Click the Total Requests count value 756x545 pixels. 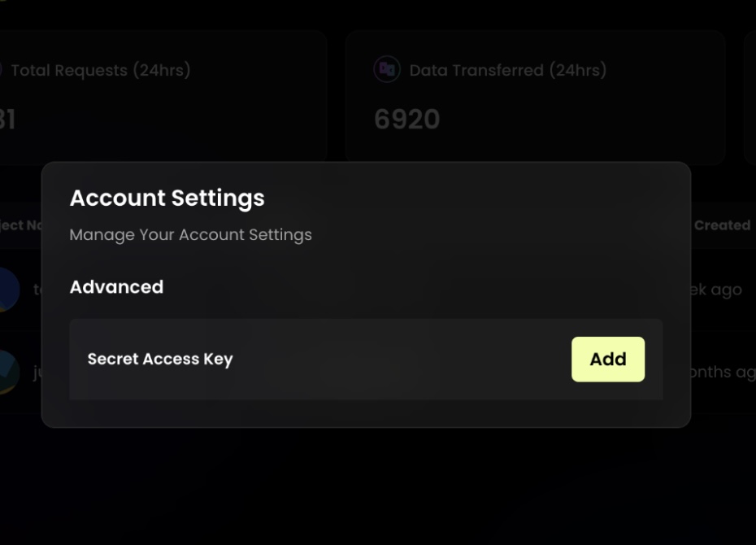(7, 119)
